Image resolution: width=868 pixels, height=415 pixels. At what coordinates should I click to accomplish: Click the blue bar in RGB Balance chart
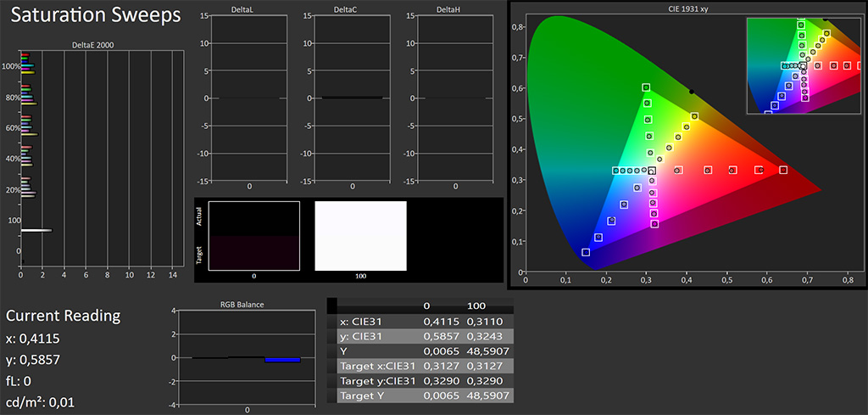pos(282,360)
